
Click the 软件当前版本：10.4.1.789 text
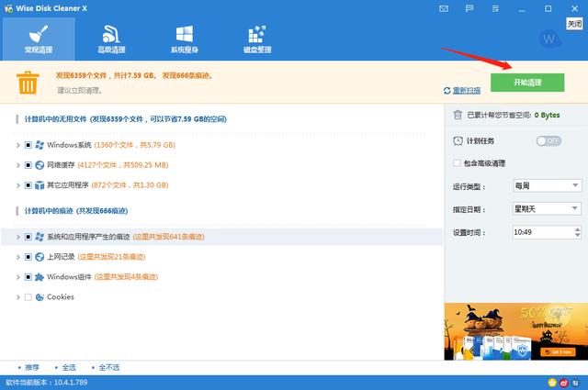coord(47,383)
